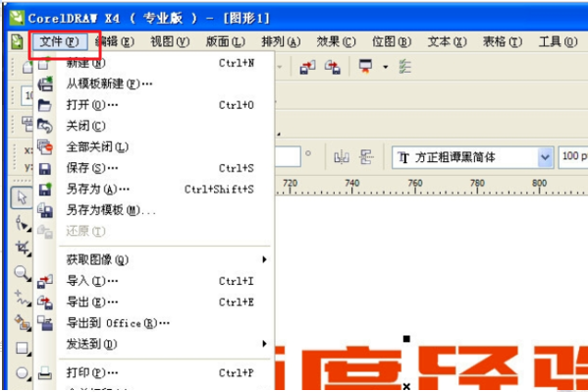
Task: Choose 另存为(A) menu entry
Action: (x=154, y=189)
